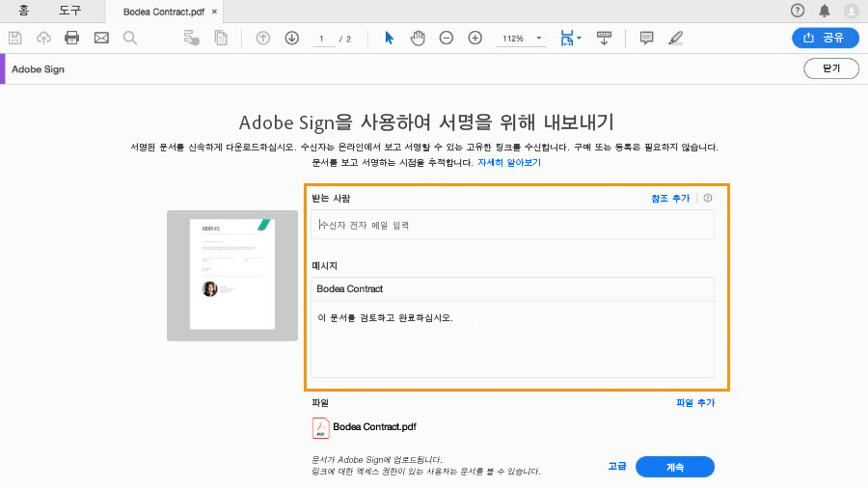
Task: Zoom in with the plus icon
Action: coord(475,38)
